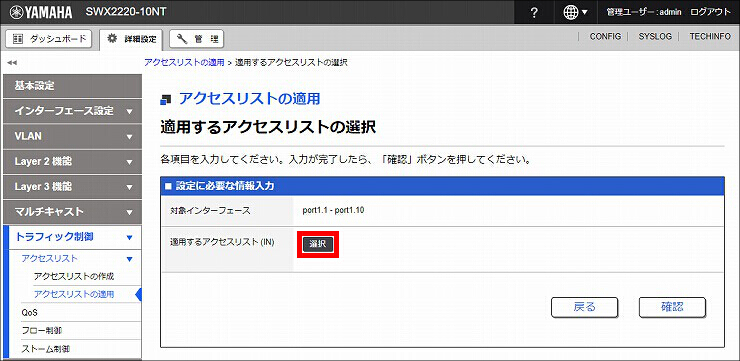This screenshot has height=361, width=740.
Task: Open the TECHINFO link
Action: 710,36
